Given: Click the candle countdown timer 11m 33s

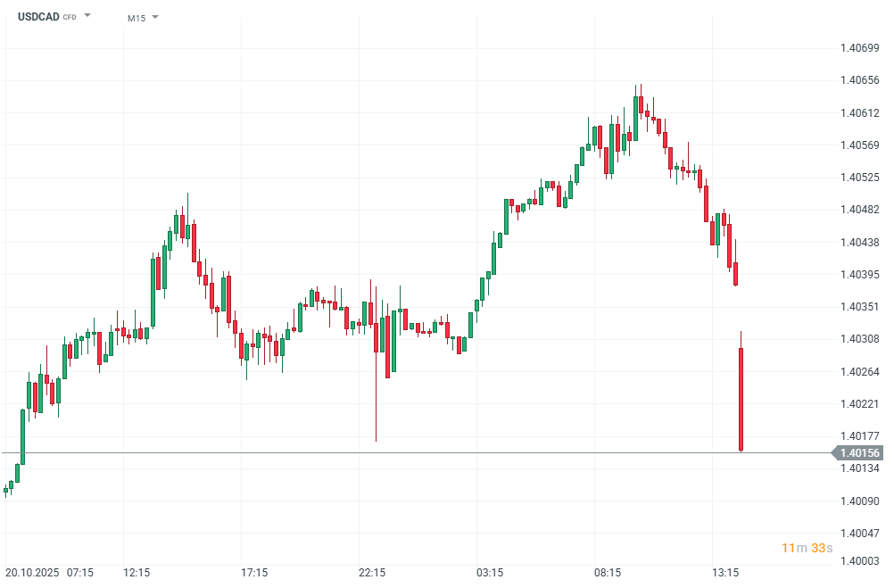Looking at the screenshot, I should click(x=807, y=547).
